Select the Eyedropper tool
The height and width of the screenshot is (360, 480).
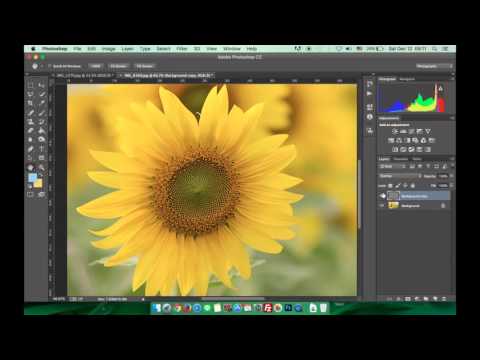(41, 103)
